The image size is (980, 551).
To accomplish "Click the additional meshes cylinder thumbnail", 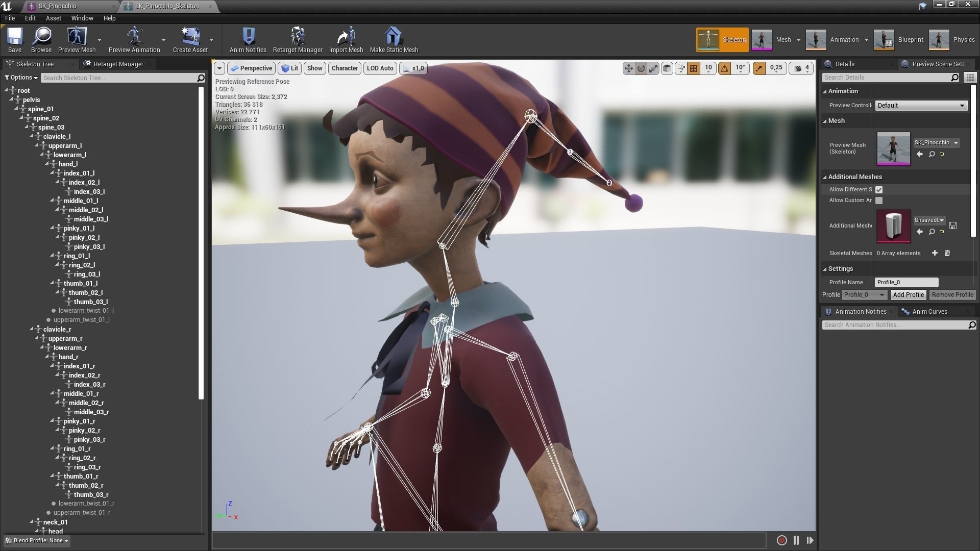I will pyautogui.click(x=893, y=226).
